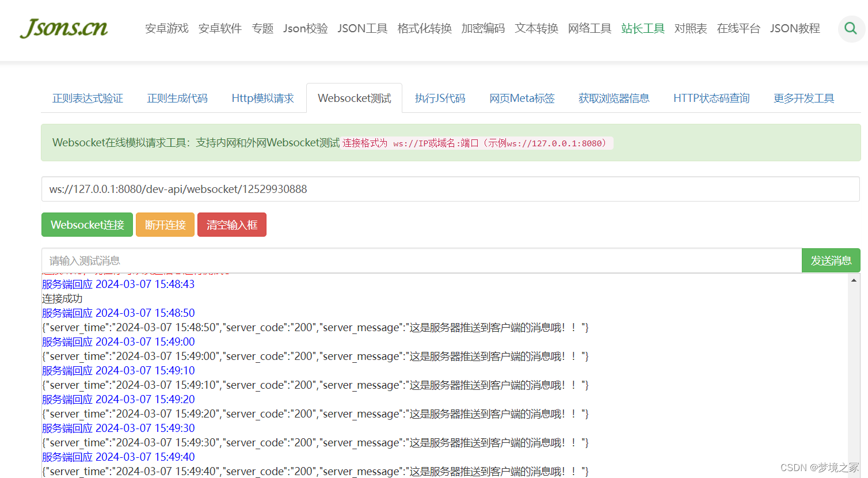Image resolution: width=868 pixels, height=478 pixels.
Task: Open the 网络工具 menu
Action: pyautogui.click(x=590, y=28)
